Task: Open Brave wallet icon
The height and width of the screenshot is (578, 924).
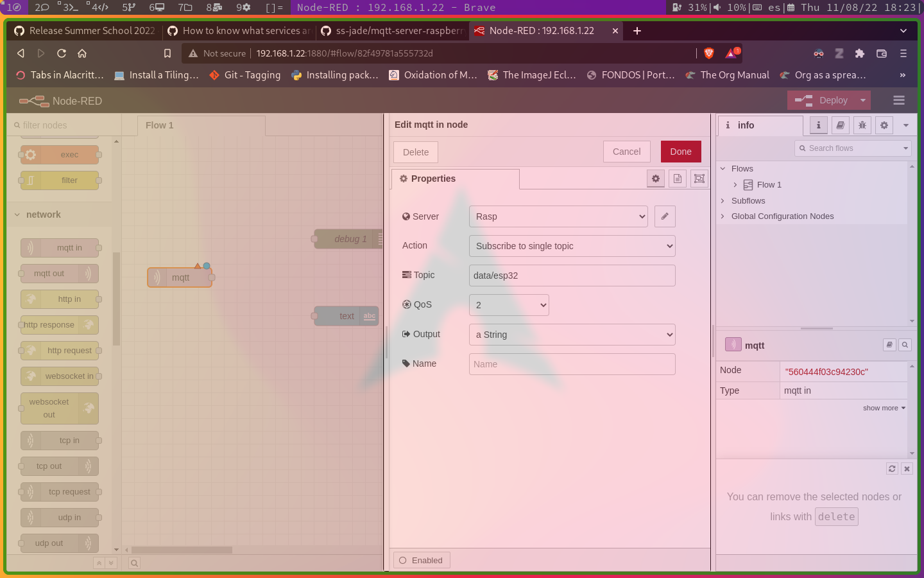Action: (x=882, y=53)
